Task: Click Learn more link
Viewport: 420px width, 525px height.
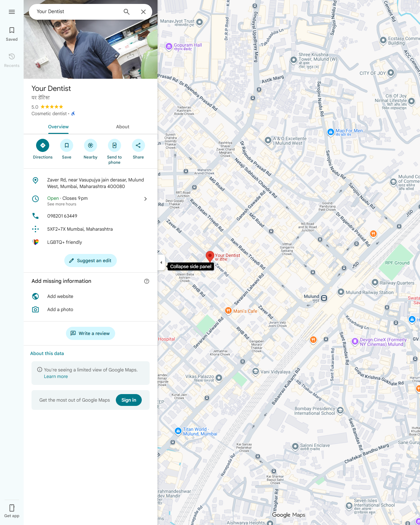Action: tap(56, 376)
